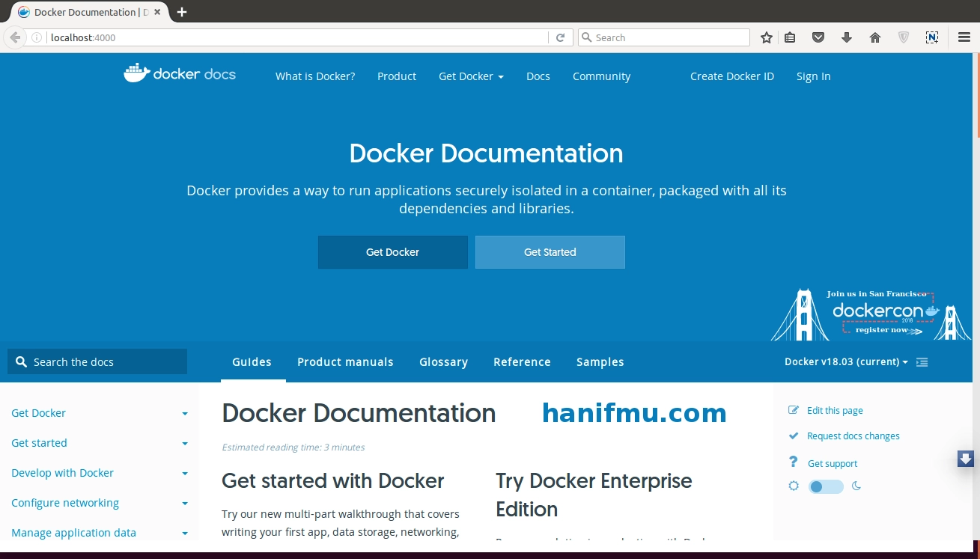Open Community in top navigation
This screenshot has height=559, width=980.
[x=601, y=76]
